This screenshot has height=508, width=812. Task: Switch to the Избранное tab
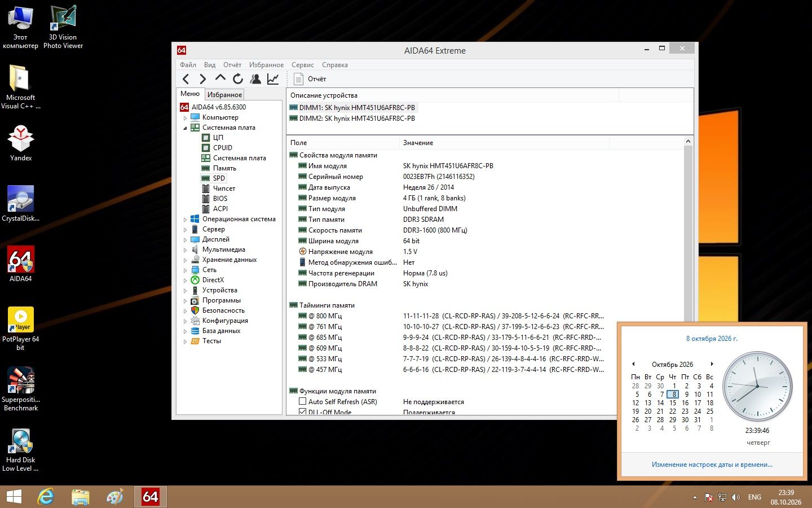pyautogui.click(x=224, y=94)
